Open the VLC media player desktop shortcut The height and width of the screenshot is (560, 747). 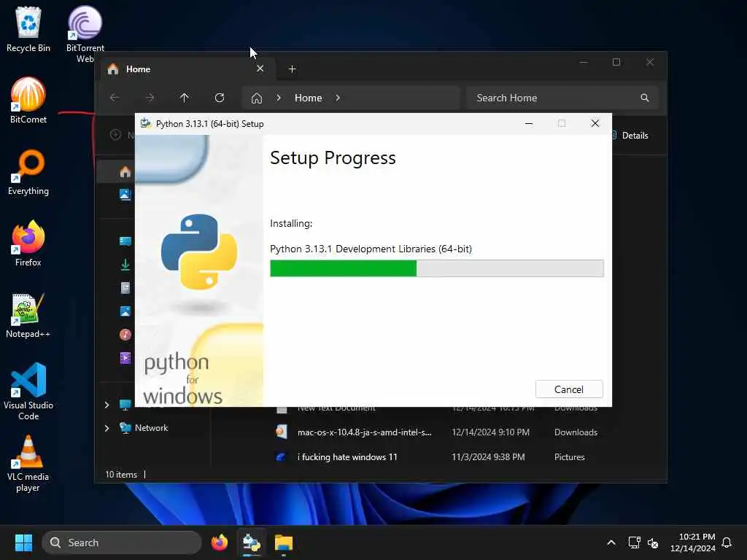coord(28,464)
